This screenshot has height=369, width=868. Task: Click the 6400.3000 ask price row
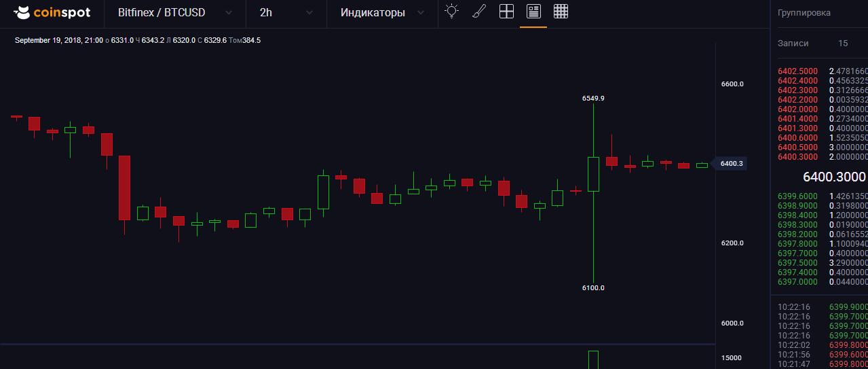(x=797, y=157)
